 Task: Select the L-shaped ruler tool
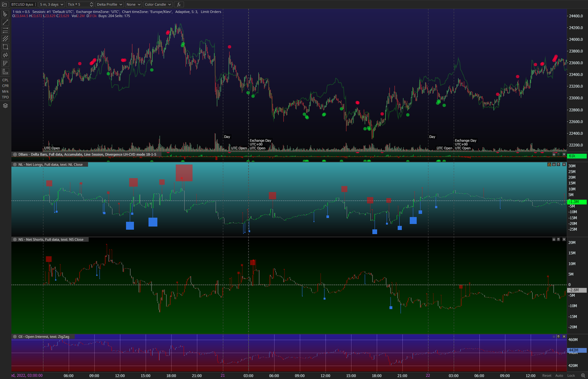[5, 71]
